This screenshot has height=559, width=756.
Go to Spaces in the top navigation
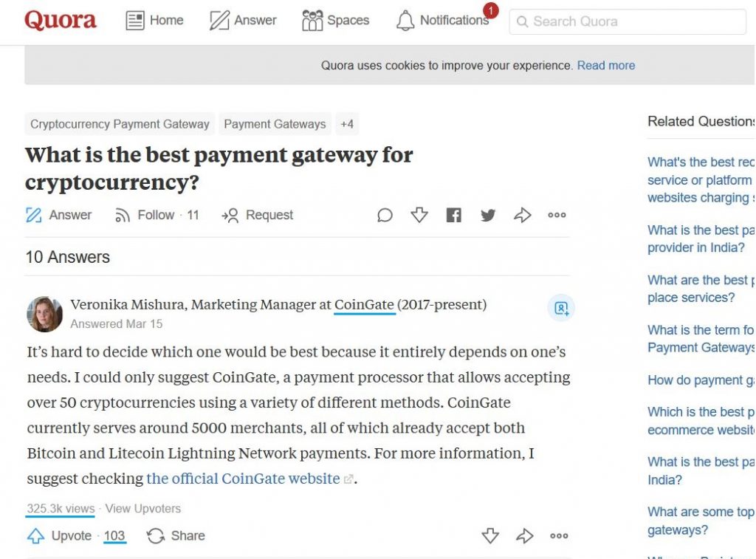[x=336, y=20]
